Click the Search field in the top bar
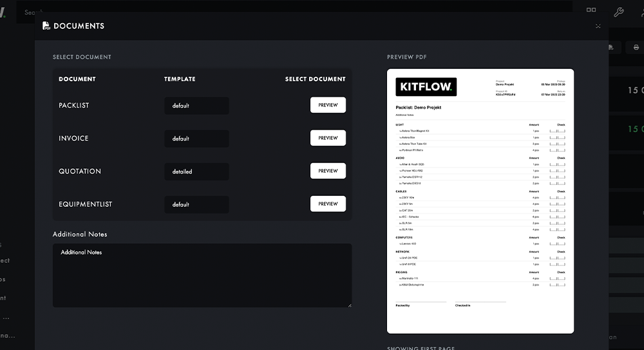Viewport: 644px width, 350px height. (x=129, y=12)
